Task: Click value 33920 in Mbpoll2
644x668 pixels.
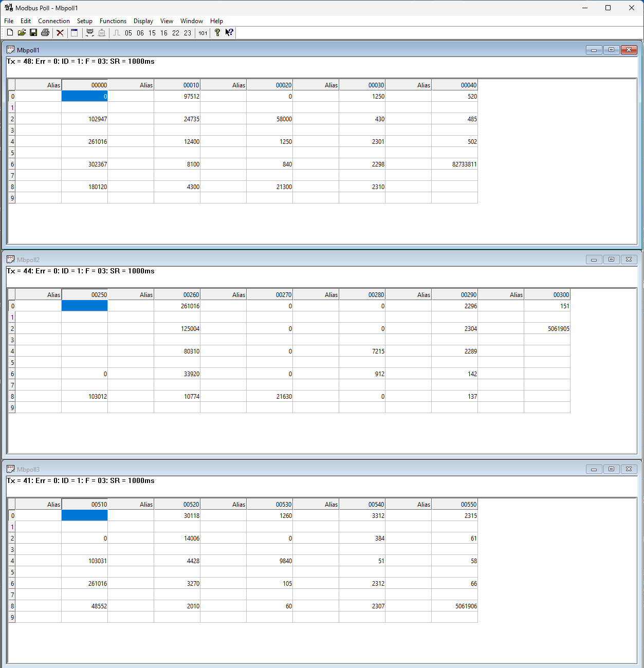Action: point(192,374)
